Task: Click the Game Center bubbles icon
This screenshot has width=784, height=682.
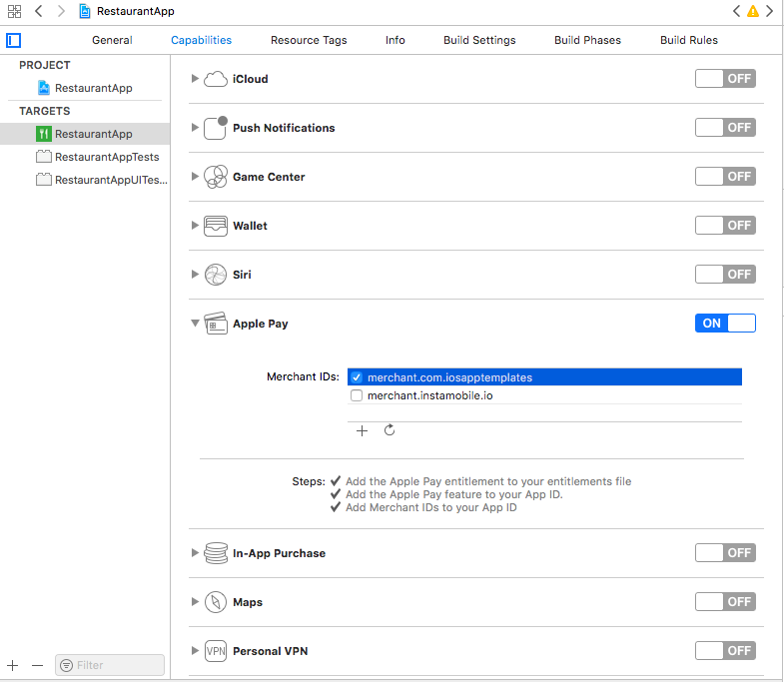Action: pos(216,177)
